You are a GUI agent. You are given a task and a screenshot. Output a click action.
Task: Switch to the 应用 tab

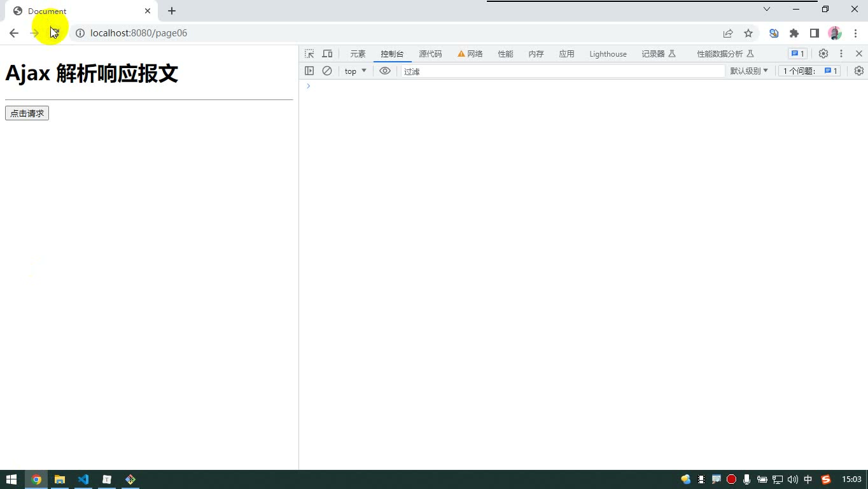(x=566, y=54)
